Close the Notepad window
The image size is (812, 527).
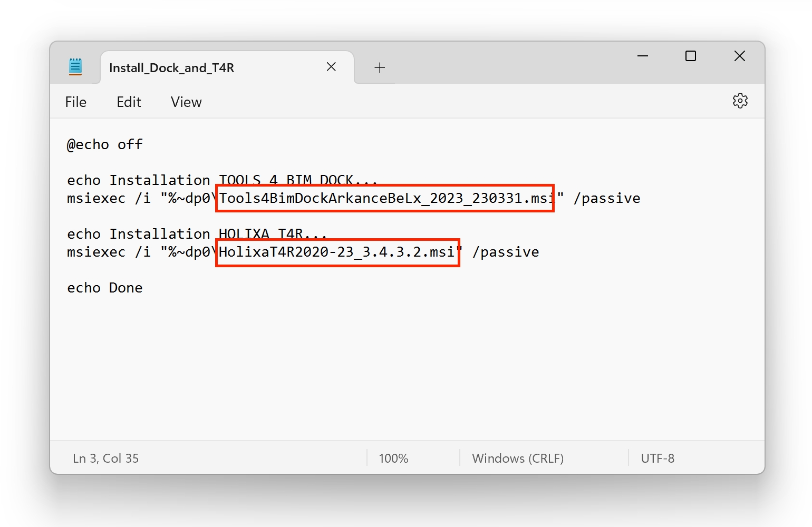coord(739,56)
